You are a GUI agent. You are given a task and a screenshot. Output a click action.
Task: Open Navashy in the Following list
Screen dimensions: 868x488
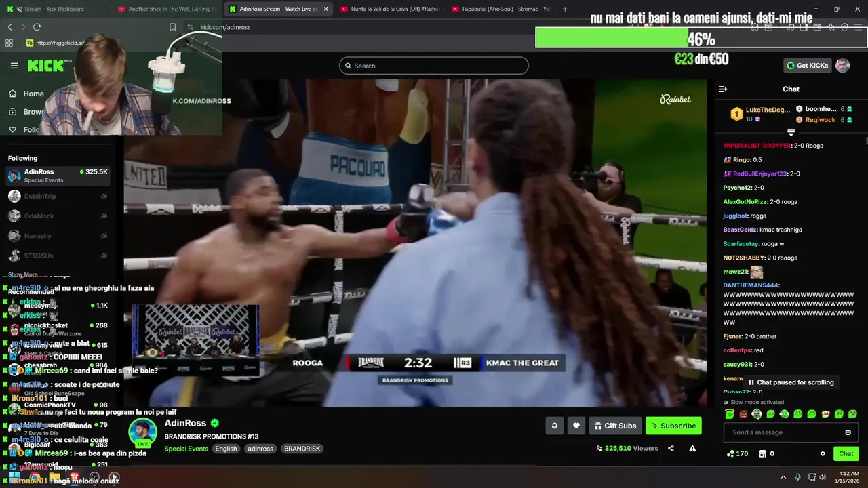[x=58, y=235]
